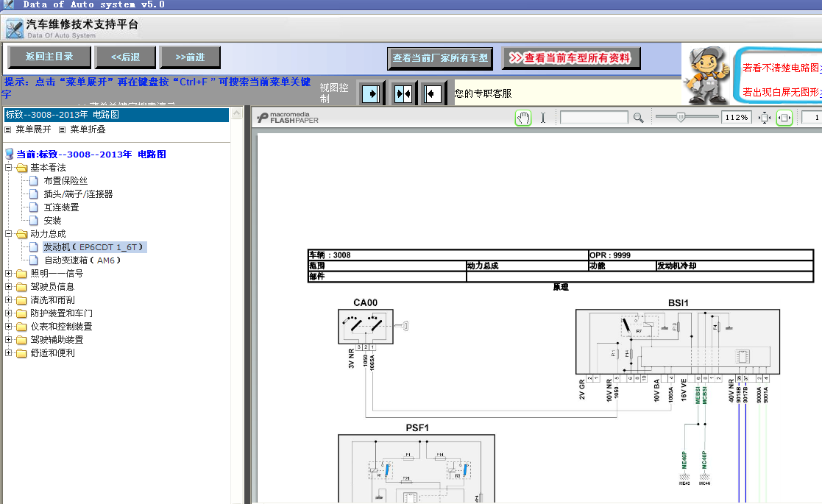Click the 驾驶辅助装置 folder icon
Screen dimensions: 822x504
pos(21,339)
